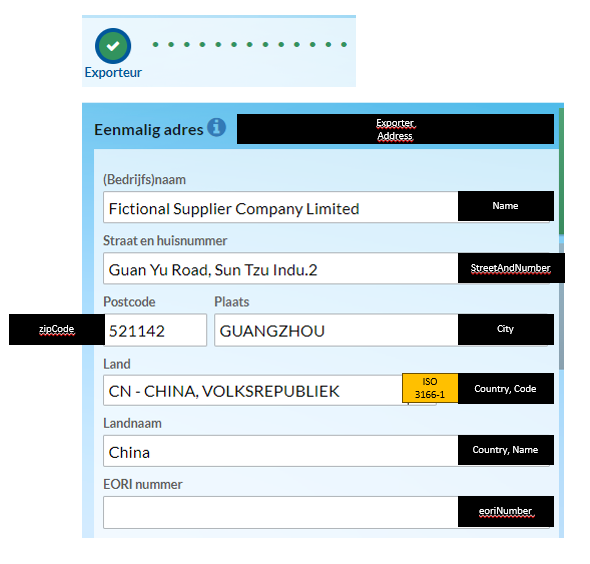Select the Postcode field with 521142
Image resolution: width=590 pixels, height=564 pixels.
tap(155, 330)
